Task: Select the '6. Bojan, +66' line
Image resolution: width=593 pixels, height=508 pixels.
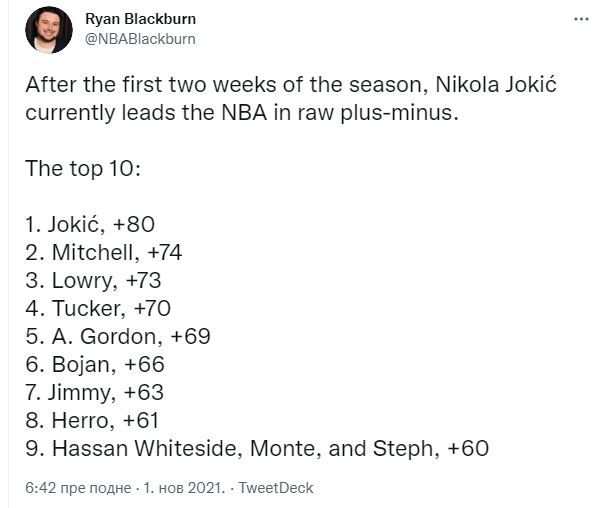Action: (95, 365)
